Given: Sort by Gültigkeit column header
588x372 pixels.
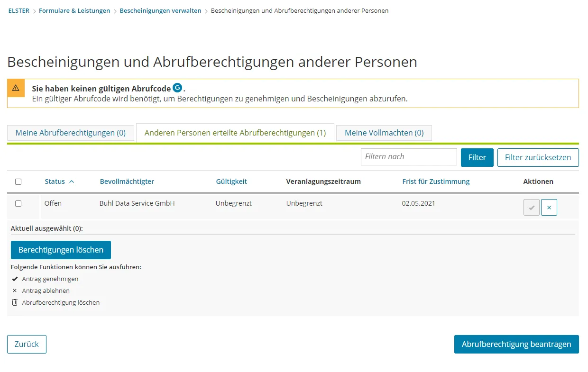Looking at the screenshot, I should coord(231,181).
